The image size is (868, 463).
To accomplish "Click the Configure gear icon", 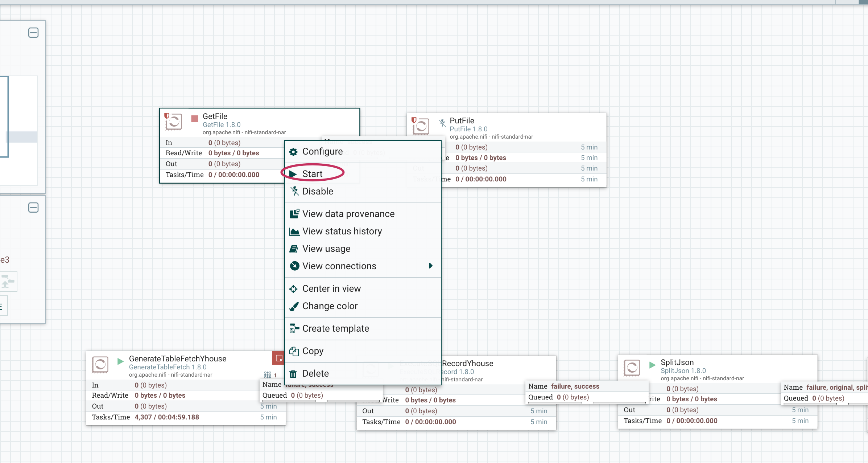I will point(293,152).
